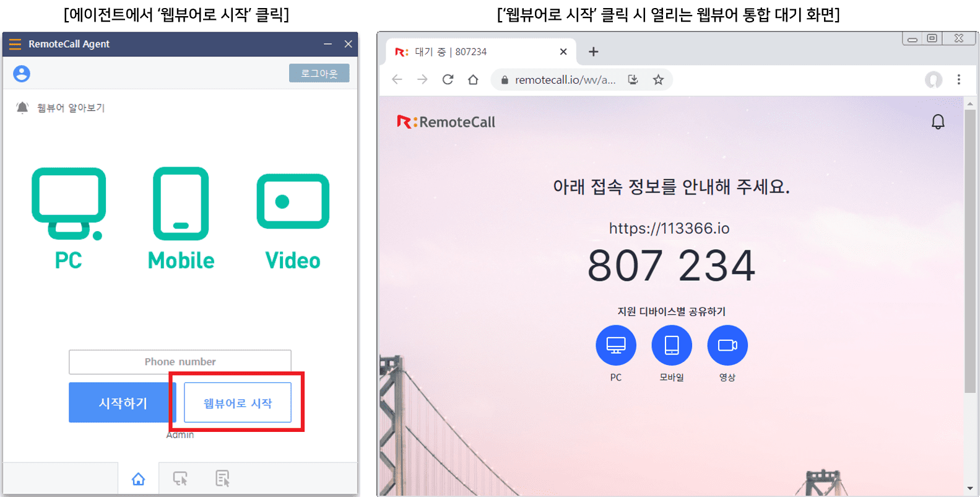
Task: Select the Mobile support icon in Agent
Action: tap(181, 218)
